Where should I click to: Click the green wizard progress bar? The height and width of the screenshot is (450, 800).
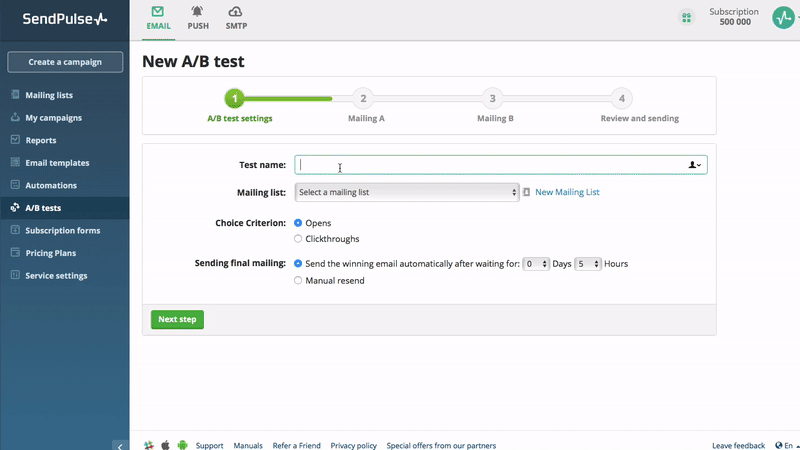point(288,98)
